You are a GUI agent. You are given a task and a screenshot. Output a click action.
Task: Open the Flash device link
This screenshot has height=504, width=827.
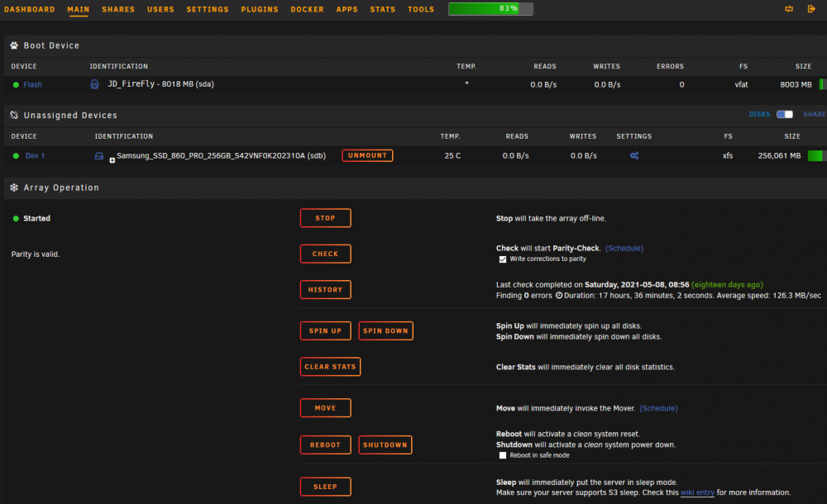(x=33, y=84)
